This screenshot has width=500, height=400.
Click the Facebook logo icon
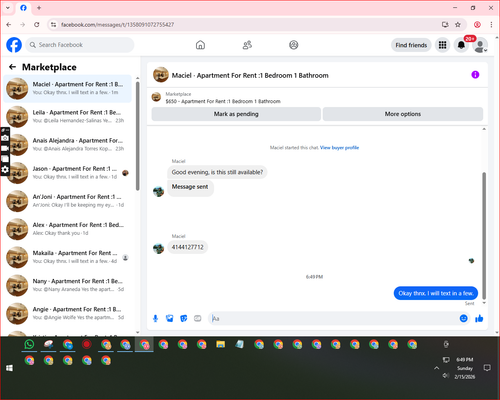click(14, 45)
